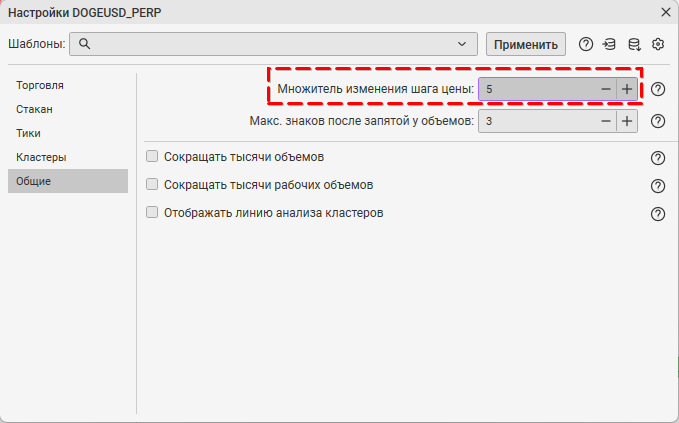Click the help icon next to Применить
This screenshot has height=423, width=679.
(586, 44)
